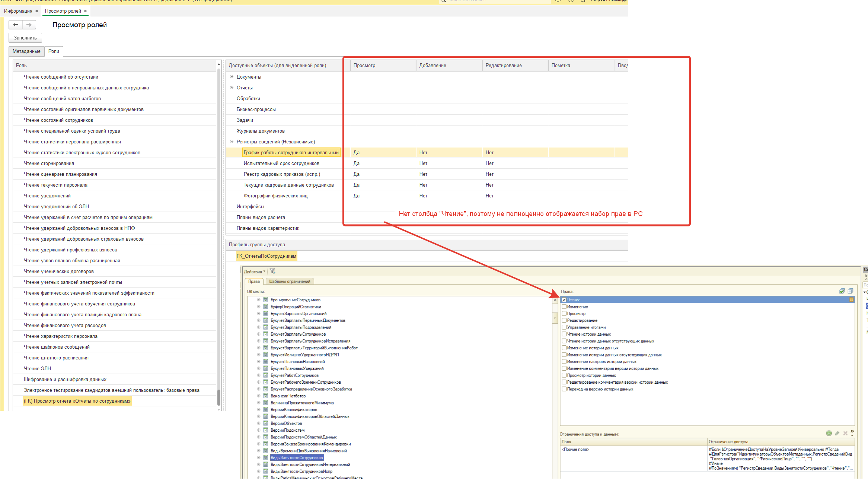Click the roles list vertical scrollbar thumb

point(219,397)
